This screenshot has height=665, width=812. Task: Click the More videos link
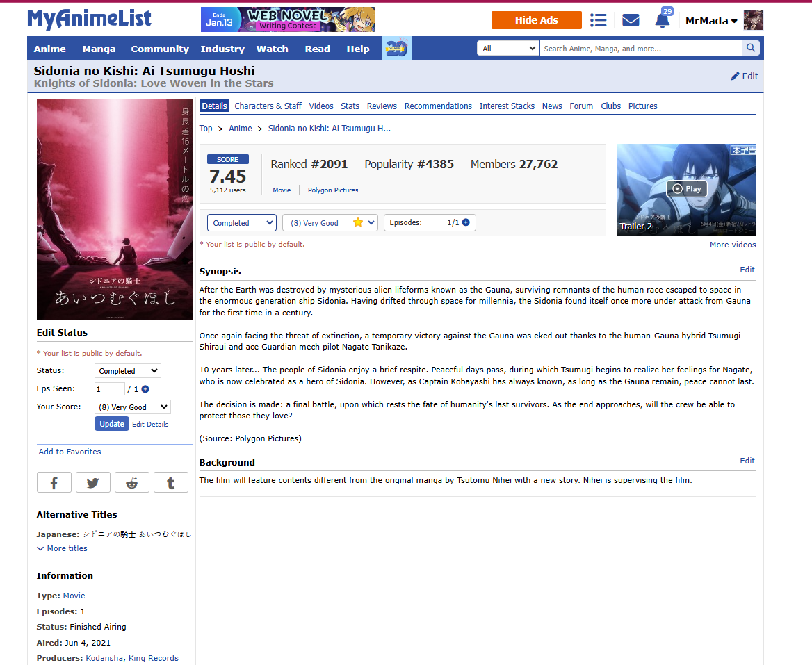(x=733, y=245)
